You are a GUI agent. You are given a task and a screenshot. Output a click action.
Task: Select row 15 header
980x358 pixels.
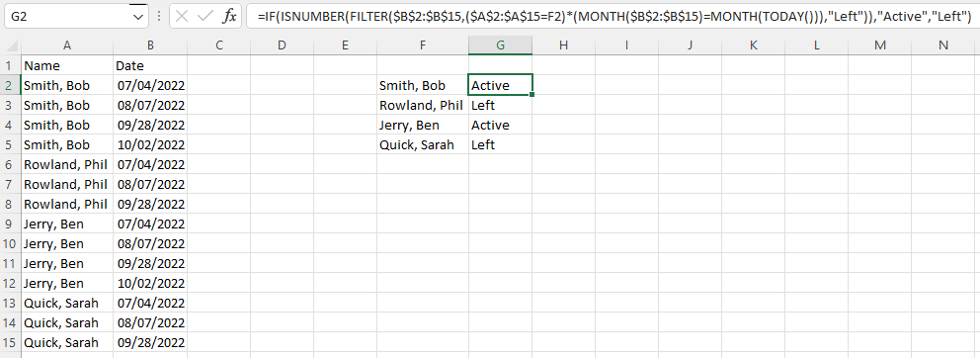point(10,343)
